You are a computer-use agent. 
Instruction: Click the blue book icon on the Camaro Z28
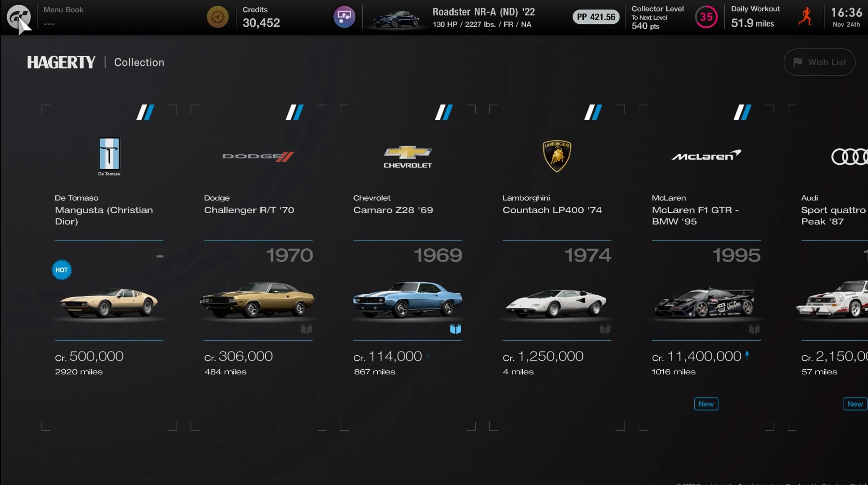(456, 329)
